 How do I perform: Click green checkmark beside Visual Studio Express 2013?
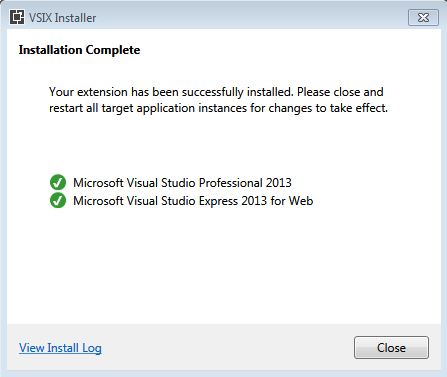click(58, 200)
